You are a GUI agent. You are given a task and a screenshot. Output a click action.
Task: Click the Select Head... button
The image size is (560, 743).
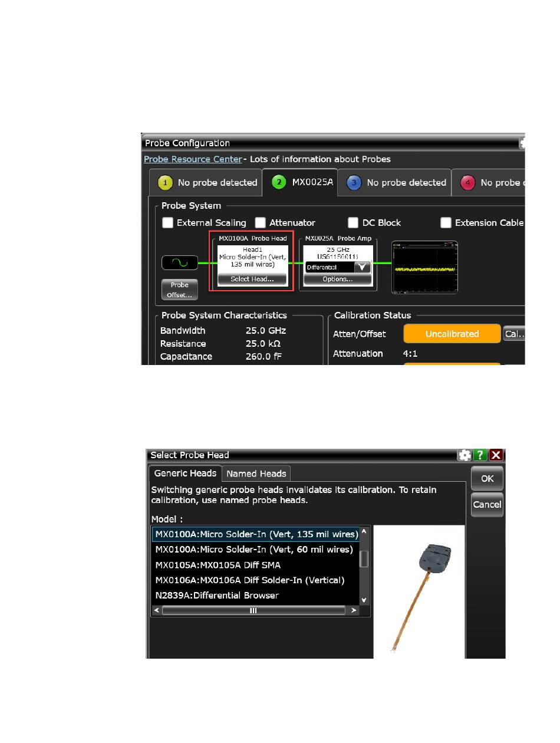[252, 279]
